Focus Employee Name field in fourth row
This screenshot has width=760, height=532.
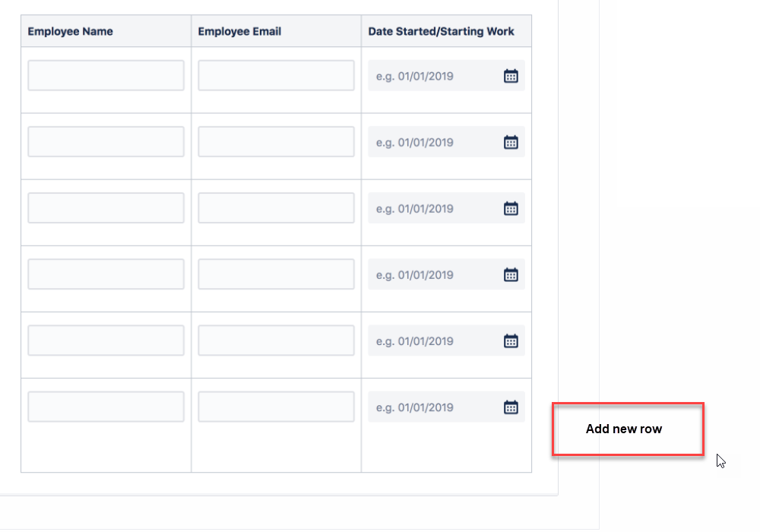(x=106, y=274)
